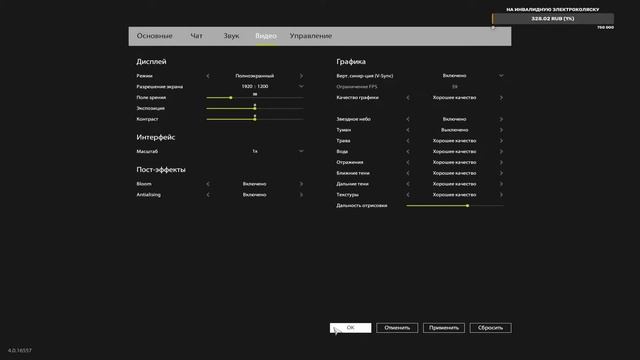Lower Текстуры quality with left arrow
The height and width of the screenshot is (360, 640).
[408, 195]
